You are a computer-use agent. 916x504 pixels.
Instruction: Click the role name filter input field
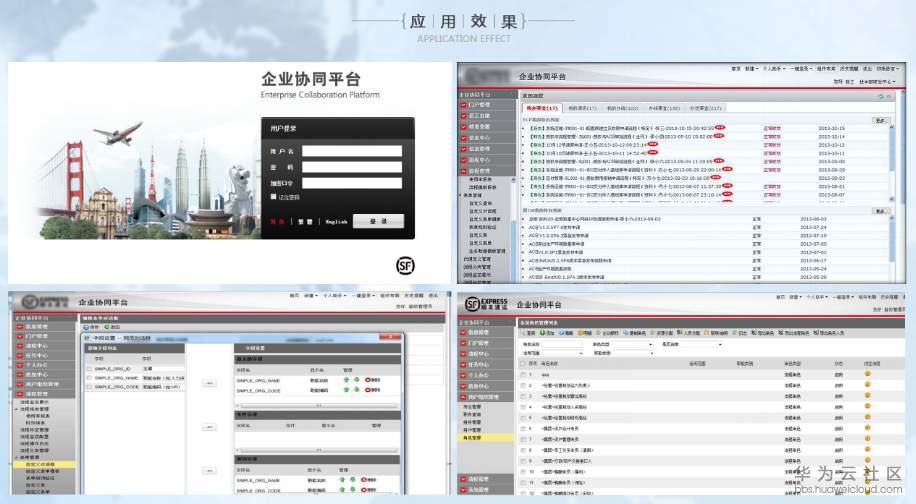[x=561, y=345]
